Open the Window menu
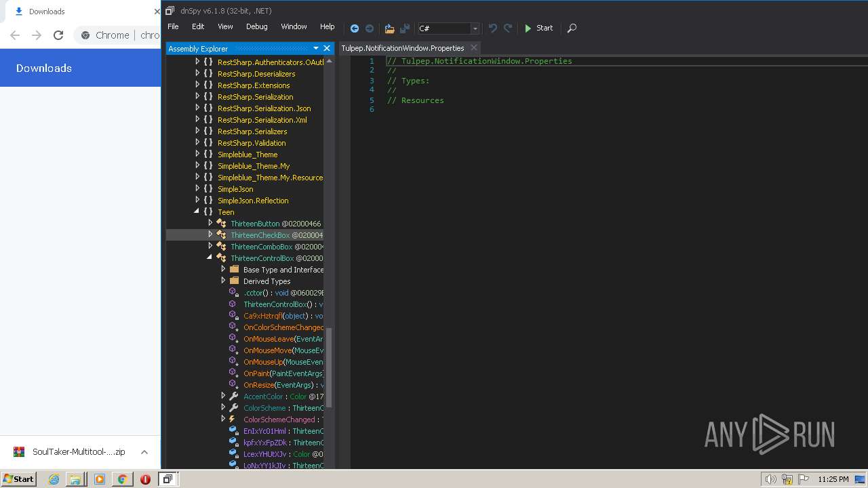Viewport: 868px width, 488px height. pyautogui.click(x=294, y=26)
